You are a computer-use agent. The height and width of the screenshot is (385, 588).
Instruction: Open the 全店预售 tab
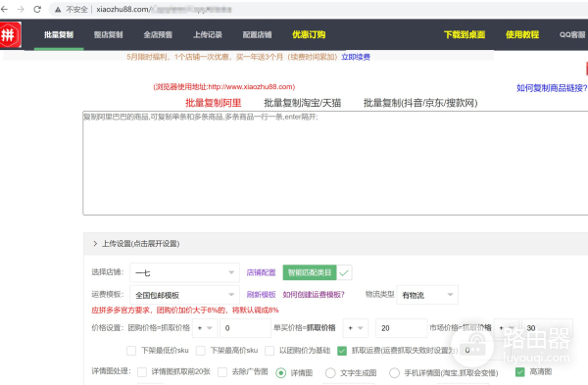[158, 35]
